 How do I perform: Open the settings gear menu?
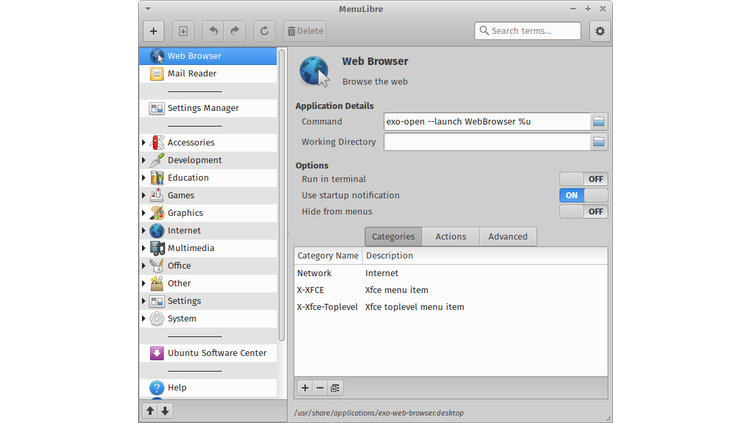tap(600, 31)
